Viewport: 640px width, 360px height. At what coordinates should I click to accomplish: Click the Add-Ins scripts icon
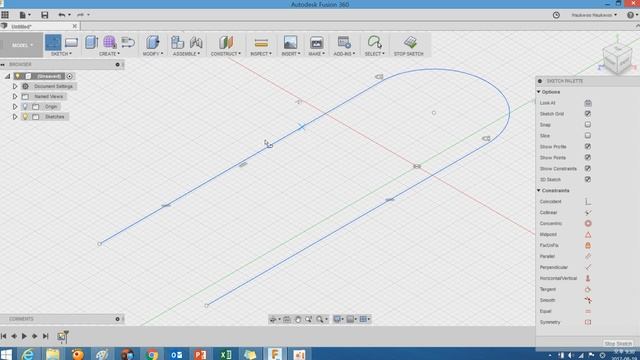(344, 42)
